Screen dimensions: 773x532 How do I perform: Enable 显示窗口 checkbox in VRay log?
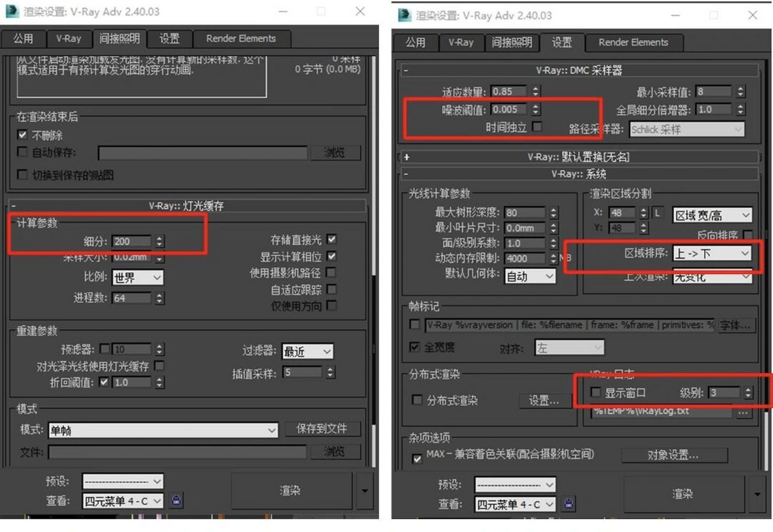[596, 392]
